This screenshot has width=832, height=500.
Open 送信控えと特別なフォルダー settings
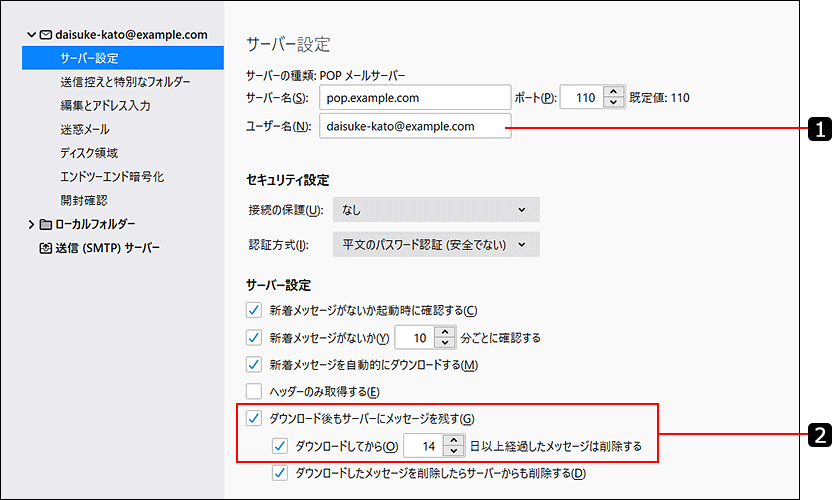pos(125,82)
